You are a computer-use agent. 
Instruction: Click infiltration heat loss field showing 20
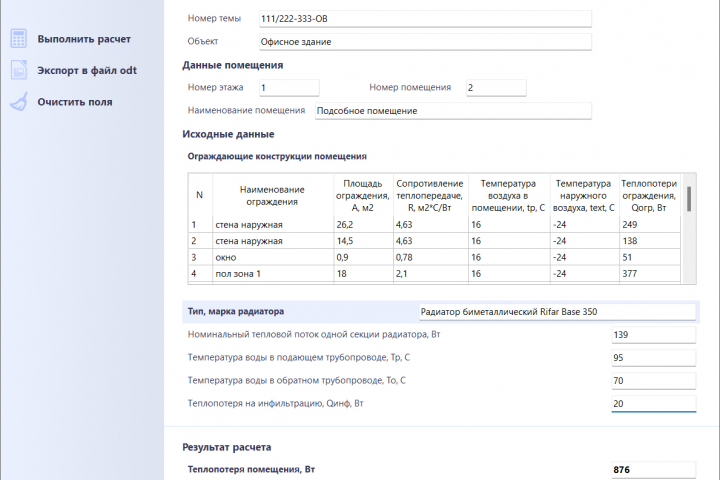click(654, 404)
